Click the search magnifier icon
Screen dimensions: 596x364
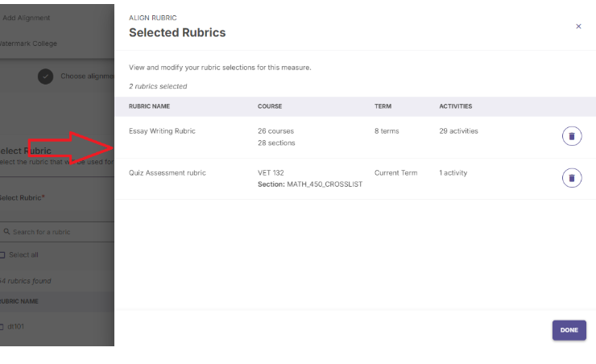click(6, 232)
